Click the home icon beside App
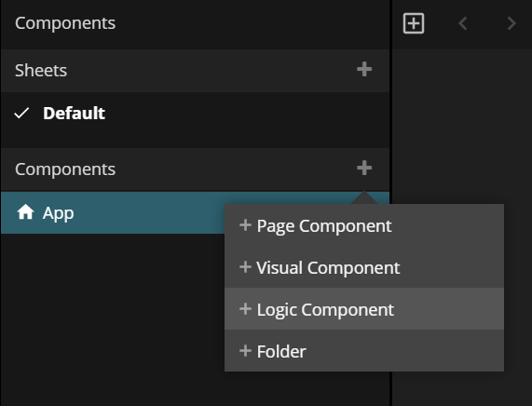532x406 pixels. click(25, 212)
